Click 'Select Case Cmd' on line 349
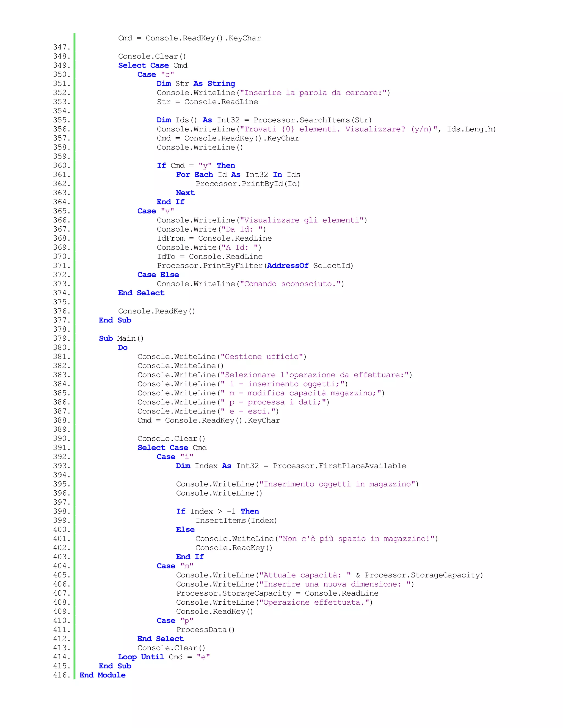The width and height of the screenshot is (563, 728). pyautogui.click(x=153, y=65)
